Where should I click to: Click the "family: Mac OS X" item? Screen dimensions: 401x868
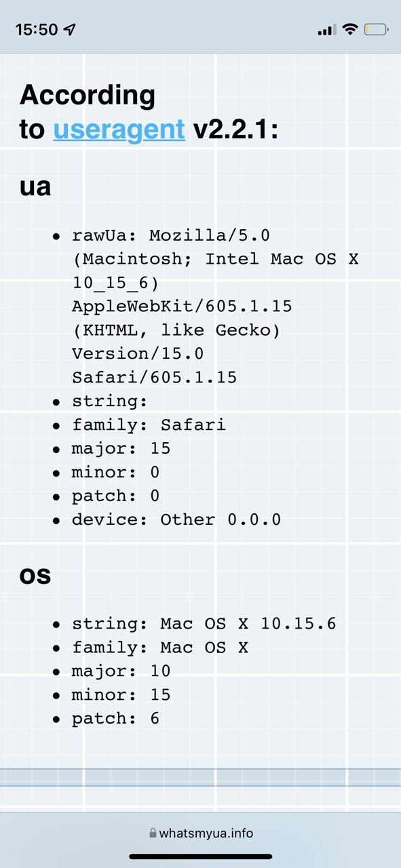click(x=160, y=648)
